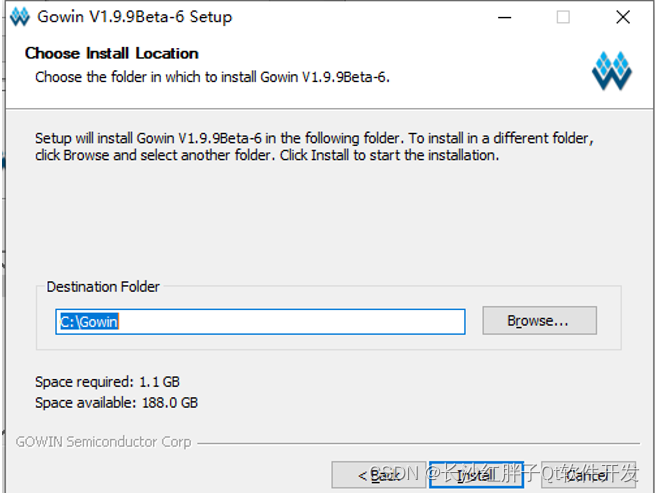Click the blank area of the Destination Folder field
This screenshot has height=493, width=655.
click(x=292, y=322)
